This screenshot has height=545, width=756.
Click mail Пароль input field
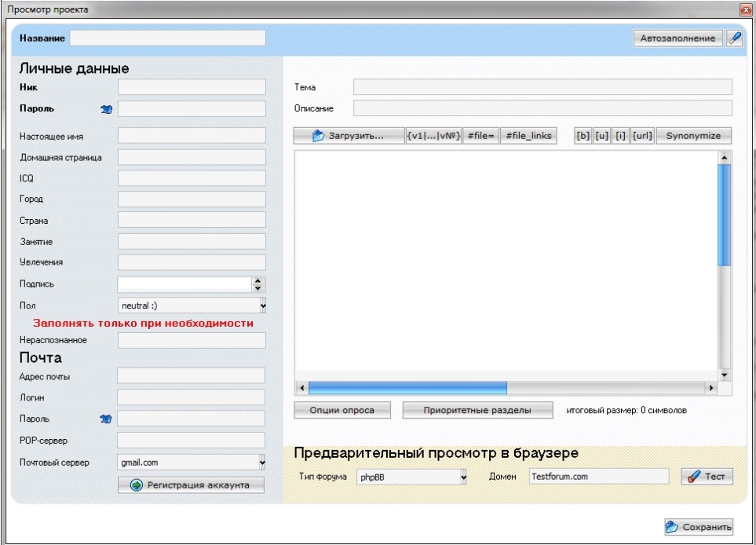click(191, 418)
